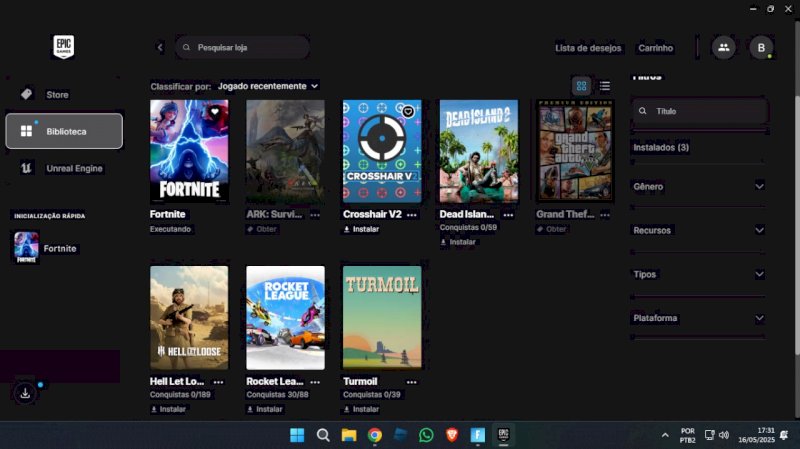Expand the Gênero filter section
800x449 pixels.
coord(699,186)
